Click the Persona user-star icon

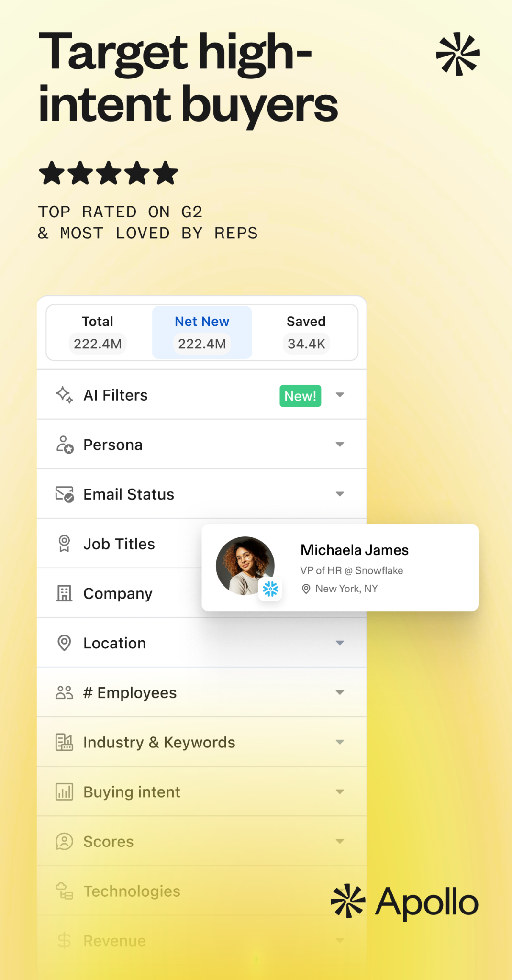pyautogui.click(x=65, y=445)
